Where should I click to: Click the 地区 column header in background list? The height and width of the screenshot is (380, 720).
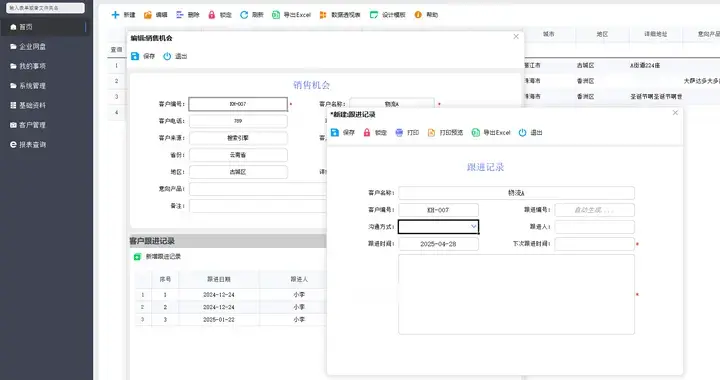602,34
